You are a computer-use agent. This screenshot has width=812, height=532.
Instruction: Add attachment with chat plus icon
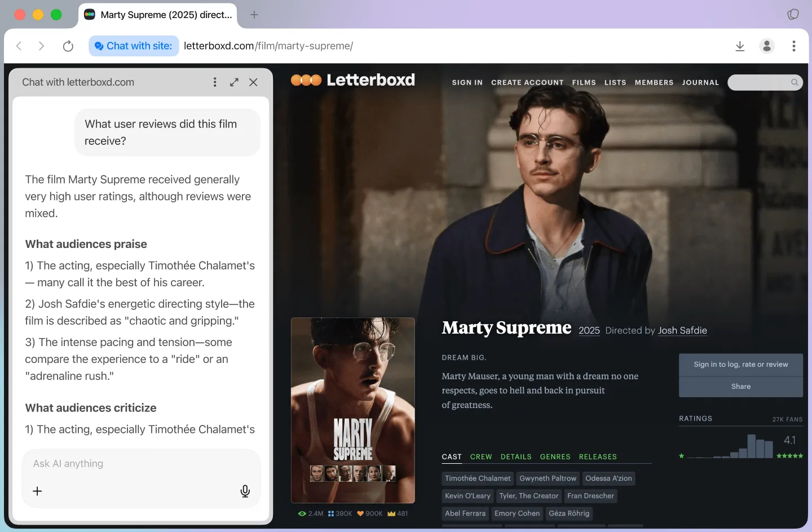37,491
